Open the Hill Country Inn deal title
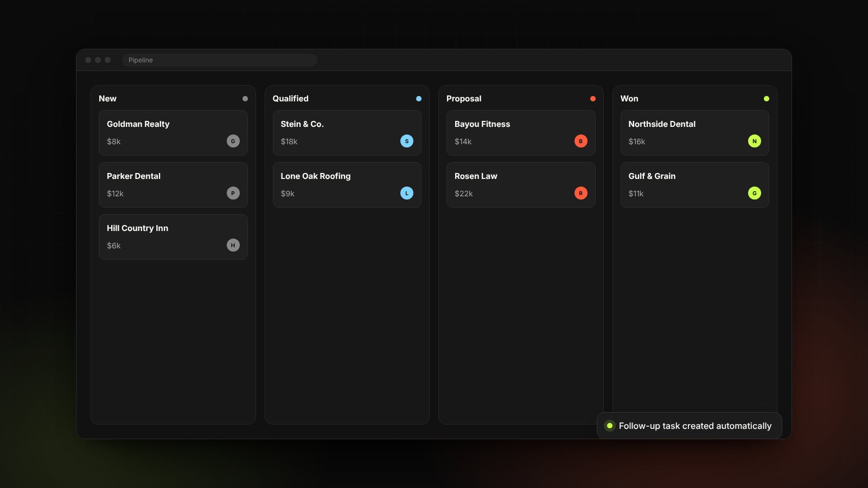868x488 pixels. tap(138, 228)
